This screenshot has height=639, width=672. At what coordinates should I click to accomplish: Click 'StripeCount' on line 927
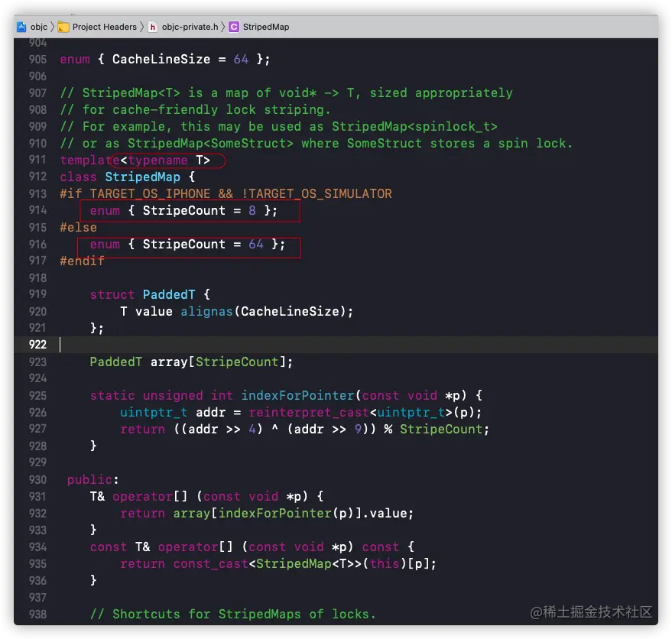441,430
